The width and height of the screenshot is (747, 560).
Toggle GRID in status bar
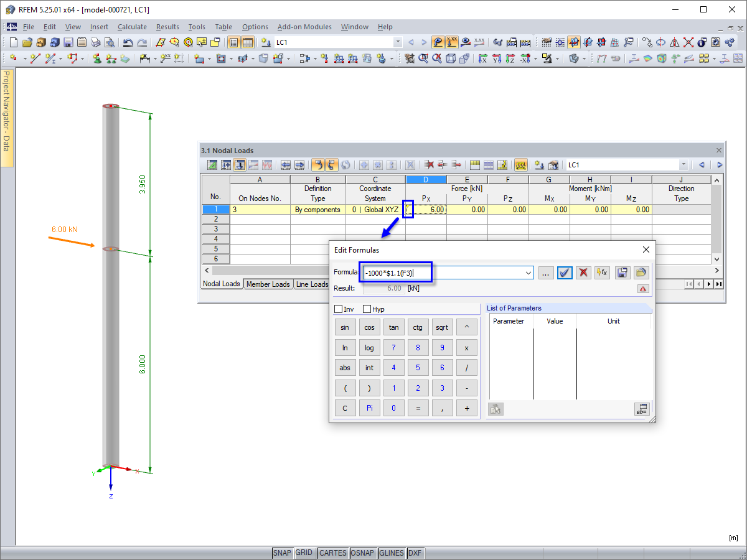tap(304, 553)
